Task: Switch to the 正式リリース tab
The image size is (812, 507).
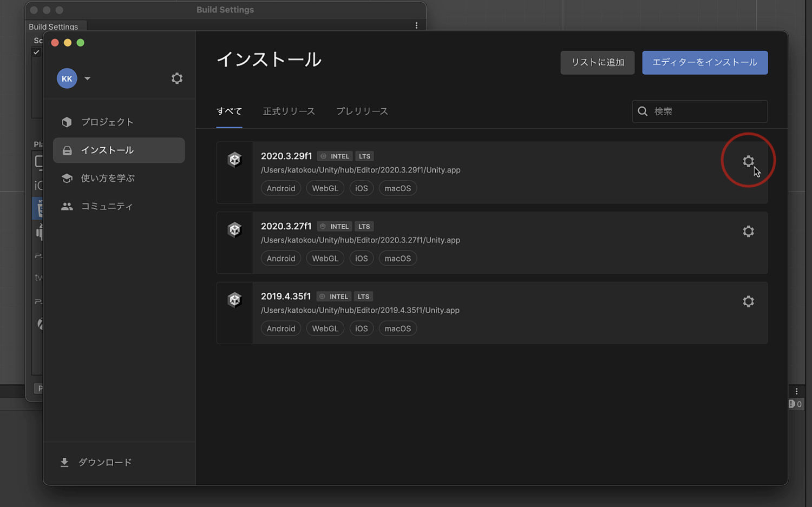Action: point(289,111)
